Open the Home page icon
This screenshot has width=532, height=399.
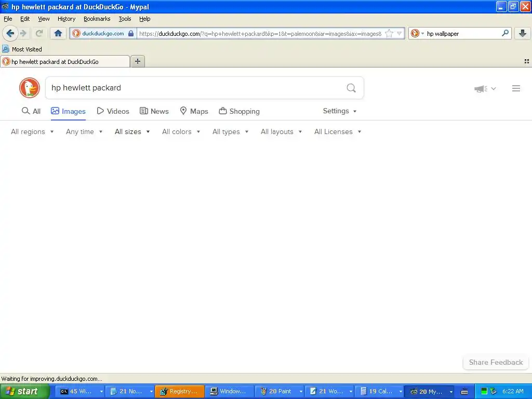click(58, 33)
